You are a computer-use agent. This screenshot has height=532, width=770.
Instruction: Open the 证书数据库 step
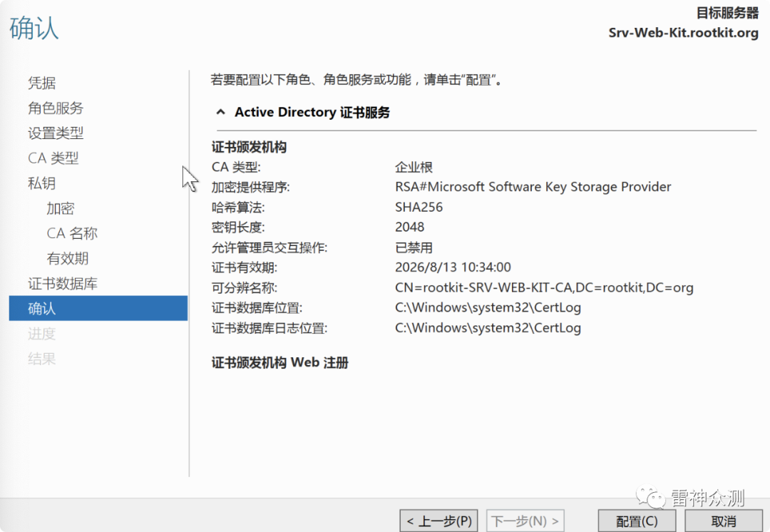62,283
